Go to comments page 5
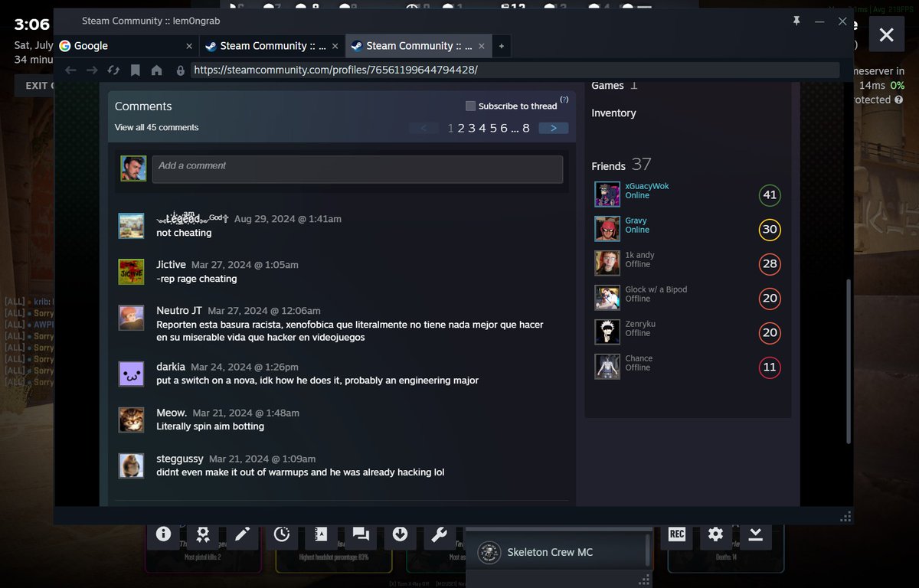The image size is (919, 588). click(x=493, y=128)
